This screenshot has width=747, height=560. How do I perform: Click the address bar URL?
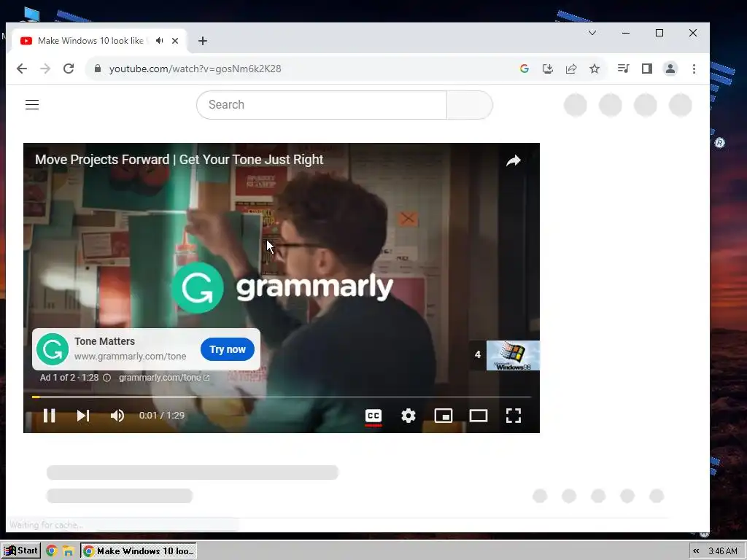click(x=196, y=69)
